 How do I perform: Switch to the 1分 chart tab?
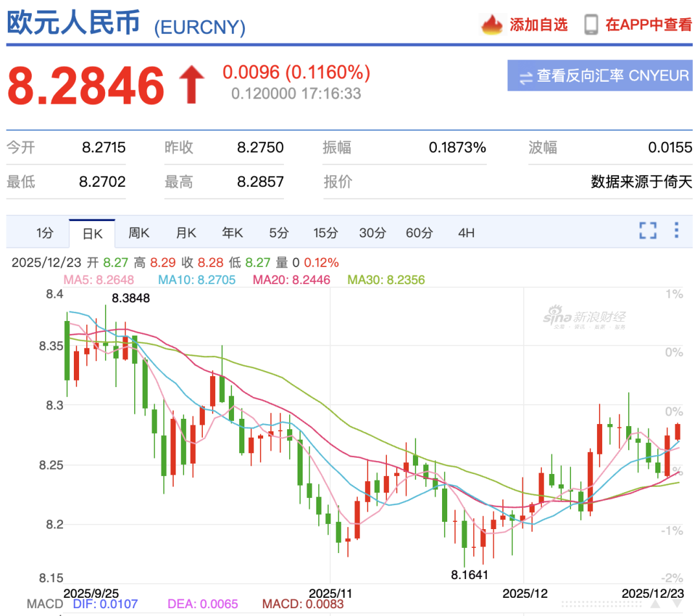[x=45, y=233]
